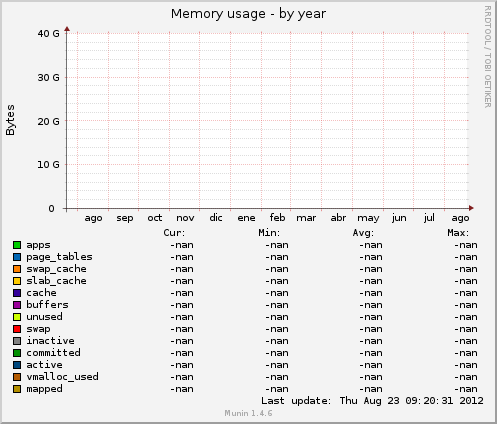Click the 'Munin 1.4.6' version footer

(248, 413)
